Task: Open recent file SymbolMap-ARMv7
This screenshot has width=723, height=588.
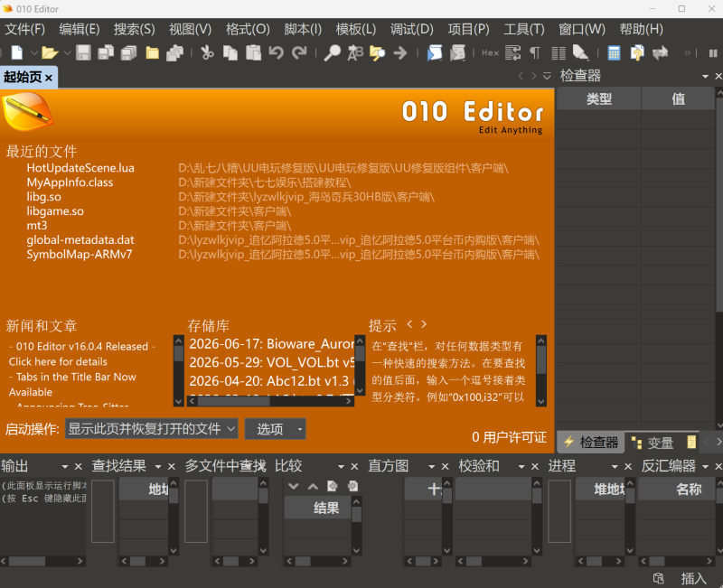Action: 80,255
